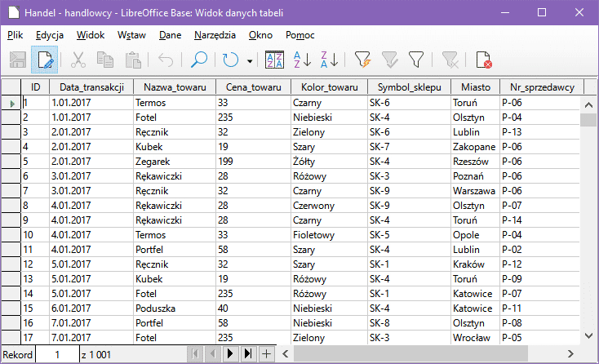This screenshot has width=599, height=364.
Task: Open the Standard Filter icon
Action: (x=416, y=60)
